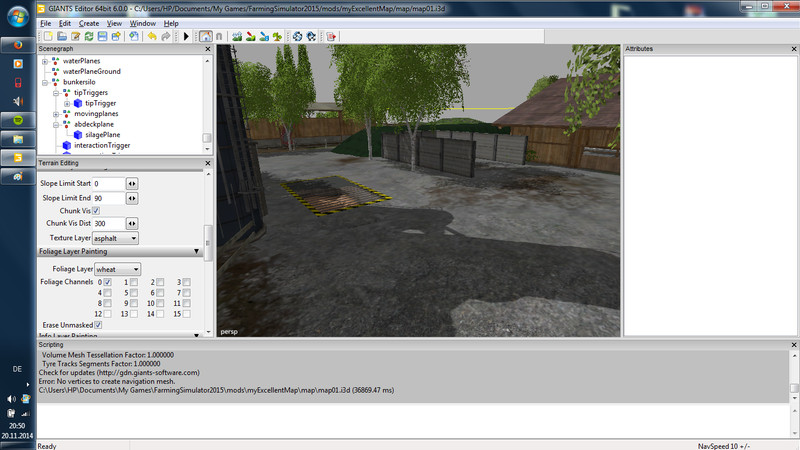The width and height of the screenshot is (800, 450).
Task: Open the File menu
Action: tap(45, 23)
